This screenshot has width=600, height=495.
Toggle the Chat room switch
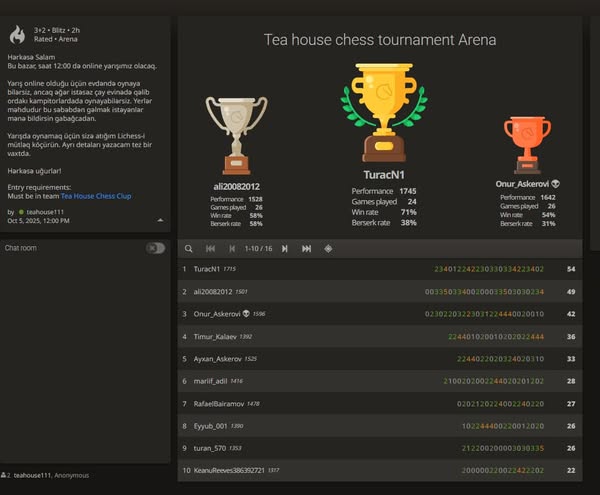[x=155, y=248]
